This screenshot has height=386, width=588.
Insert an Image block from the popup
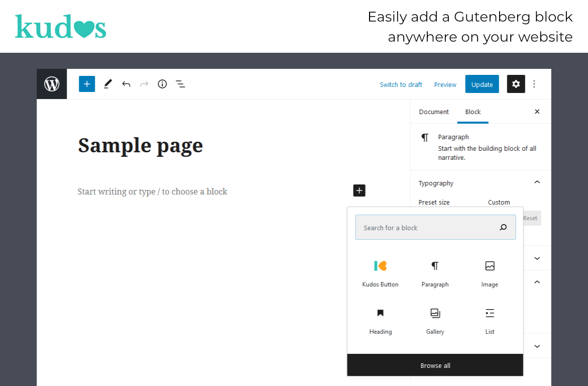490,266
